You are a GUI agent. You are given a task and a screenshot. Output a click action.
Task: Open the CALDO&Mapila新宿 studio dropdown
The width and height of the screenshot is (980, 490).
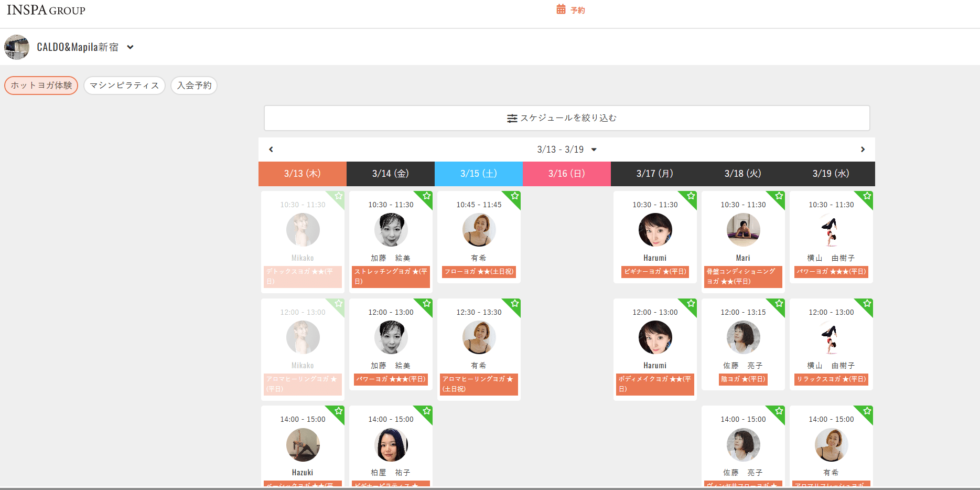tap(130, 47)
